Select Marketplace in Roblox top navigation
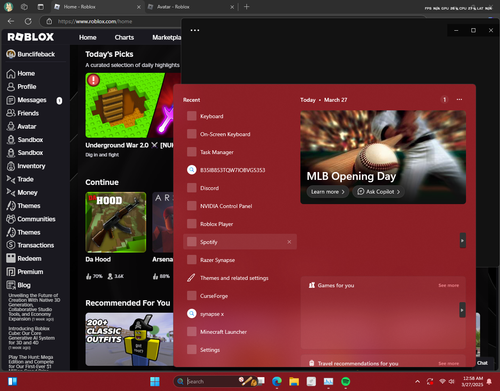The width and height of the screenshot is (500, 391). click(167, 38)
